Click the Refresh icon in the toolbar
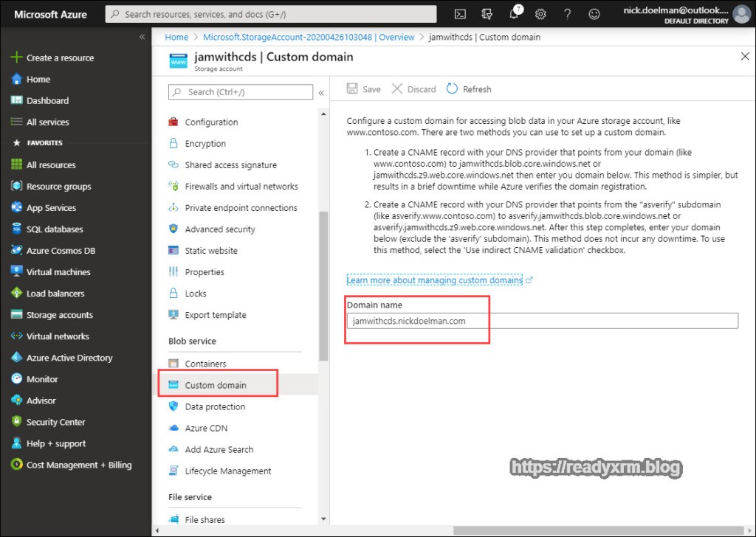Image resolution: width=756 pixels, height=537 pixels. coord(453,89)
